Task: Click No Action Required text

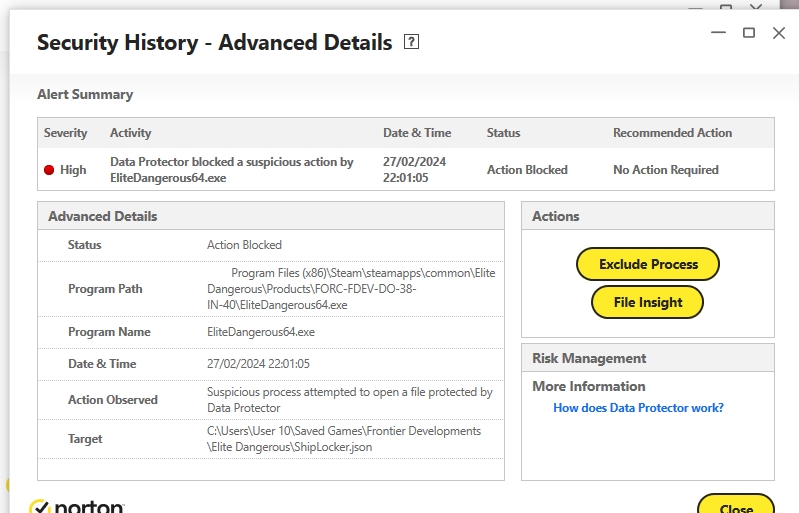Action: (665, 170)
